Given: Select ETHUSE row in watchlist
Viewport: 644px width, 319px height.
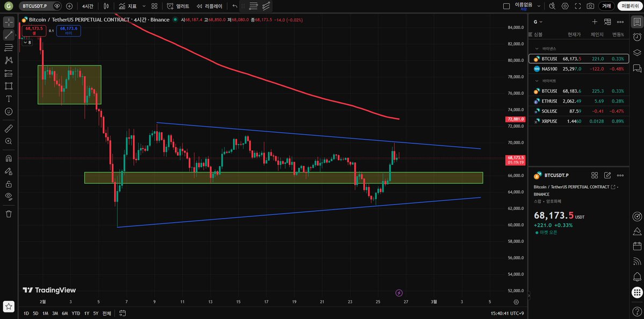Looking at the screenshot, I should [578, 101].
